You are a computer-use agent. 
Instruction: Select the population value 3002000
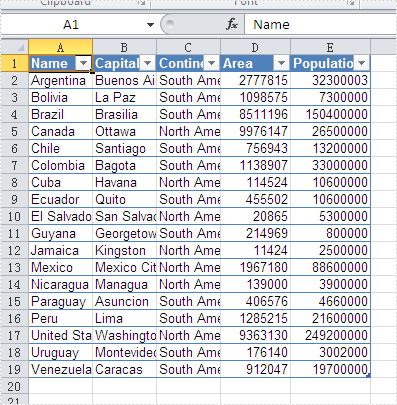pyautogui.click(x=330, y=352)
